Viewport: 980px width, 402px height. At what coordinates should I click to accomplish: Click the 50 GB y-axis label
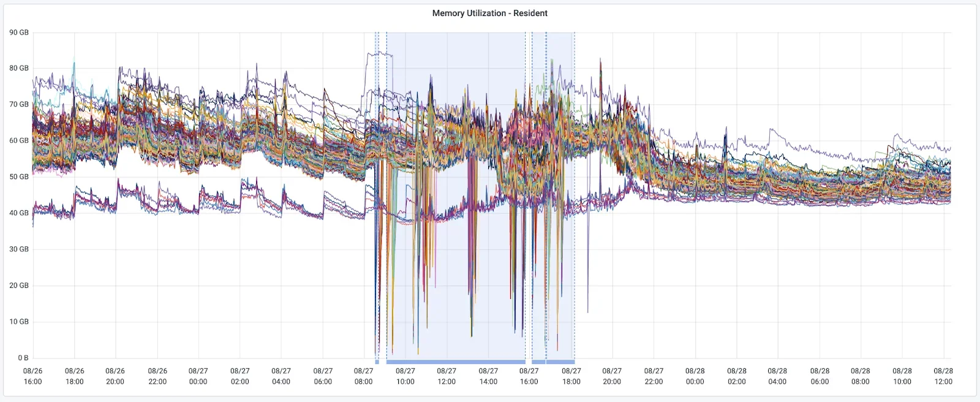coord(19,177)
